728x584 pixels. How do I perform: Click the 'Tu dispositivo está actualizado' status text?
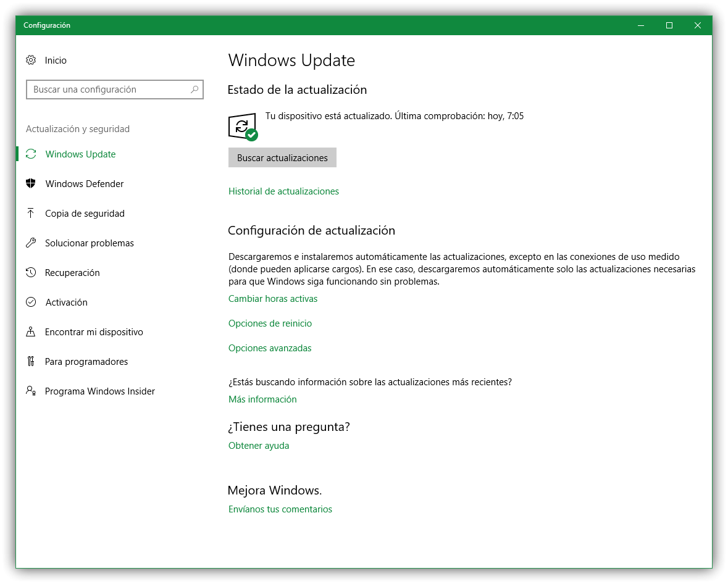394,116
